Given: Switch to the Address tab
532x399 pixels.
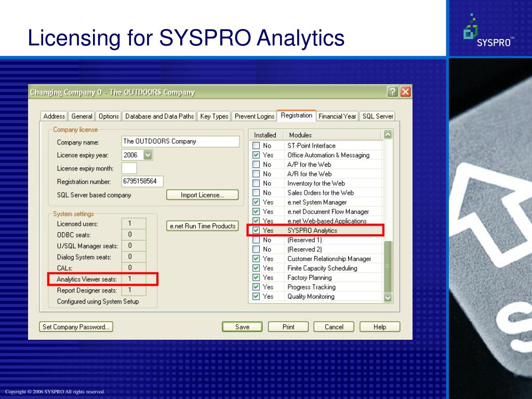Looking at the screenshot, I should (x=54, y=116).
